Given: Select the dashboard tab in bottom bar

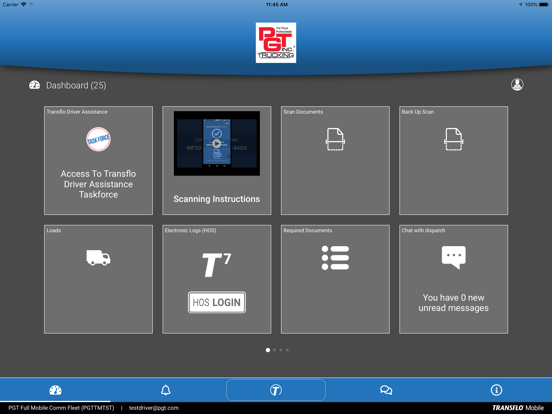Looking at the screenshot, I should [x=55, y=390].
